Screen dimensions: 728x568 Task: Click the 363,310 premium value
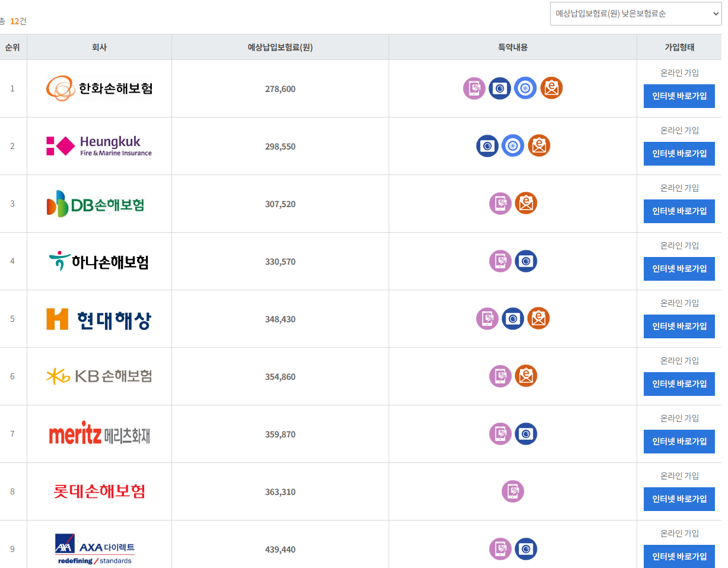(x=280, y=492)
